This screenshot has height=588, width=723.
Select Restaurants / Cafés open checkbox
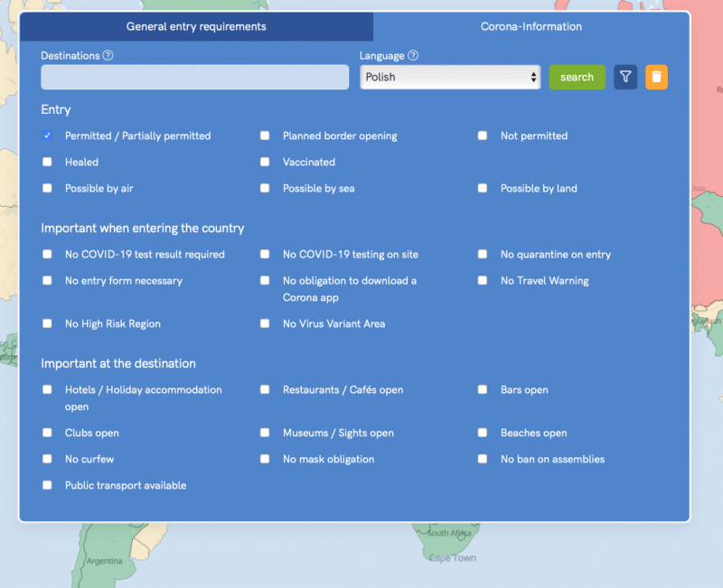(265, 390)
